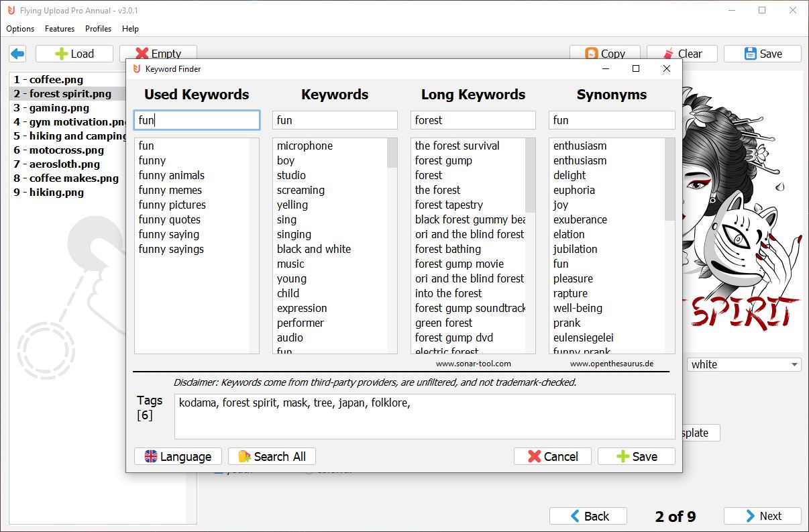Click the Load button in main toolbar

pos(74,54)
